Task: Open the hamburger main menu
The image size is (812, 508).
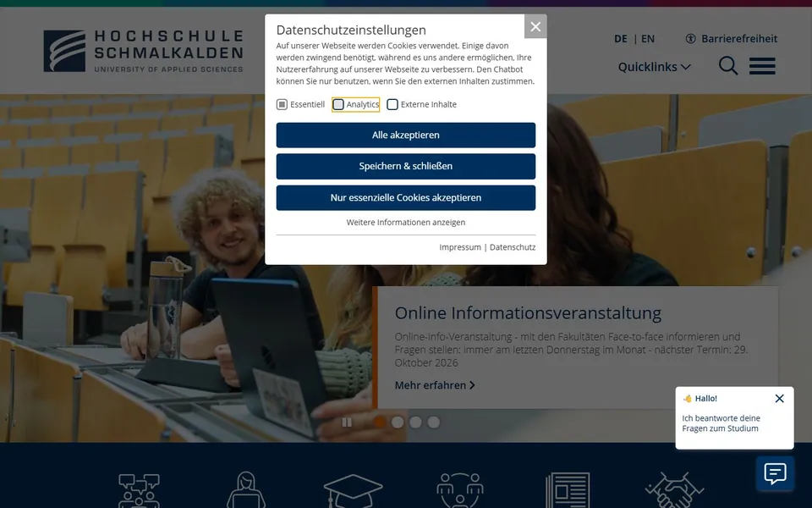Action: coord(762,66)
